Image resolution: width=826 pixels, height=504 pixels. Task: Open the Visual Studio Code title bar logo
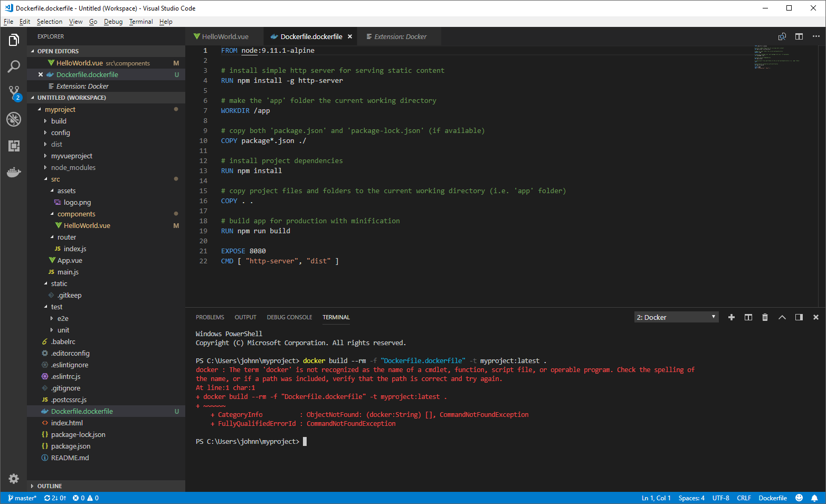[x=9, y=8]
